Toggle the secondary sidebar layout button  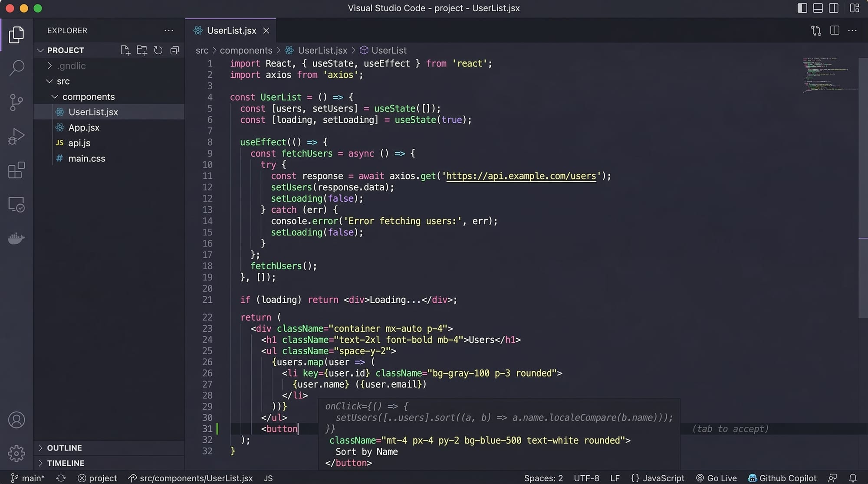833,8
